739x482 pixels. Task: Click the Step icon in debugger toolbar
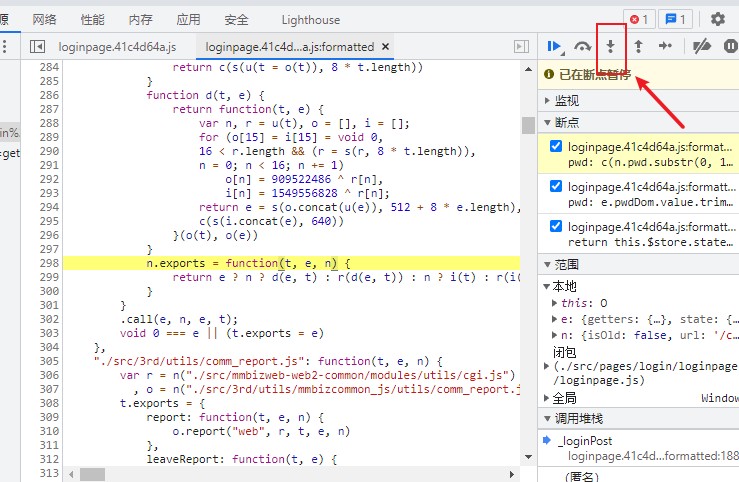pos(665,46)
